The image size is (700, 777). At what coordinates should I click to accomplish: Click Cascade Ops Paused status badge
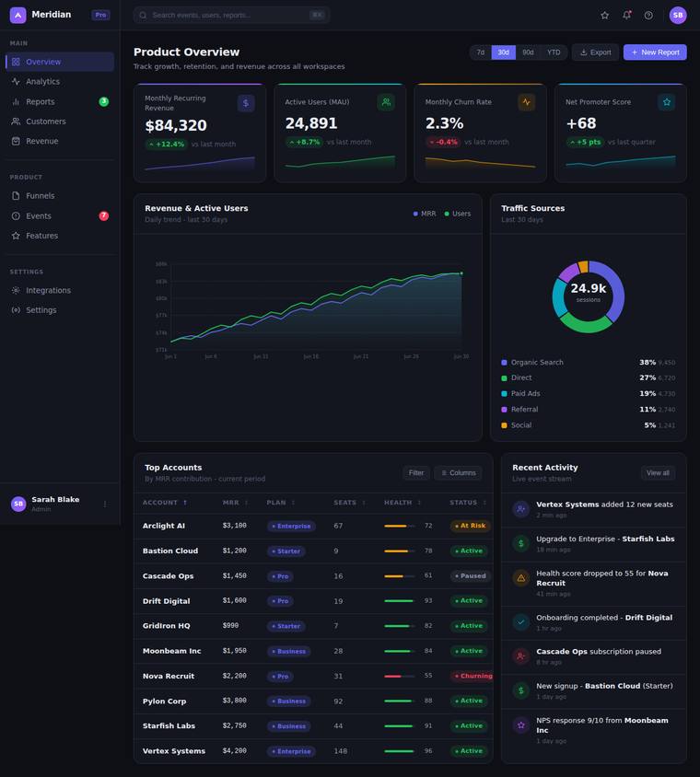click(471, 575)
